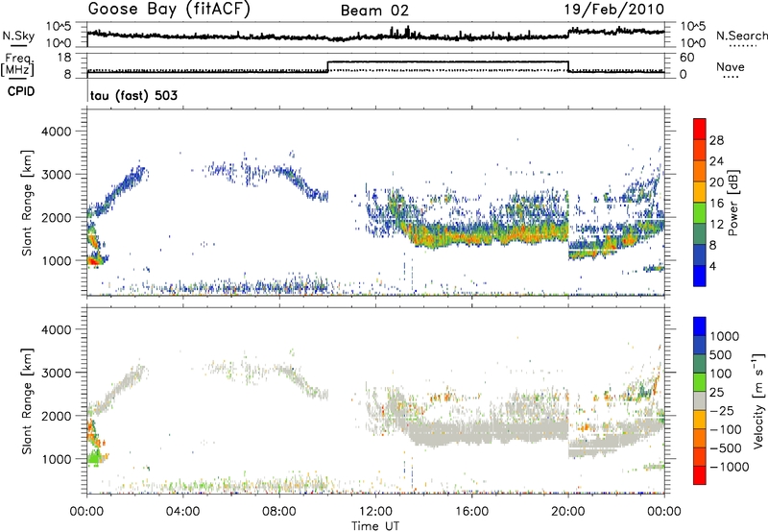Click the Power colorbar blue bottom segment
768x532 pixels.
pos(700,276)
